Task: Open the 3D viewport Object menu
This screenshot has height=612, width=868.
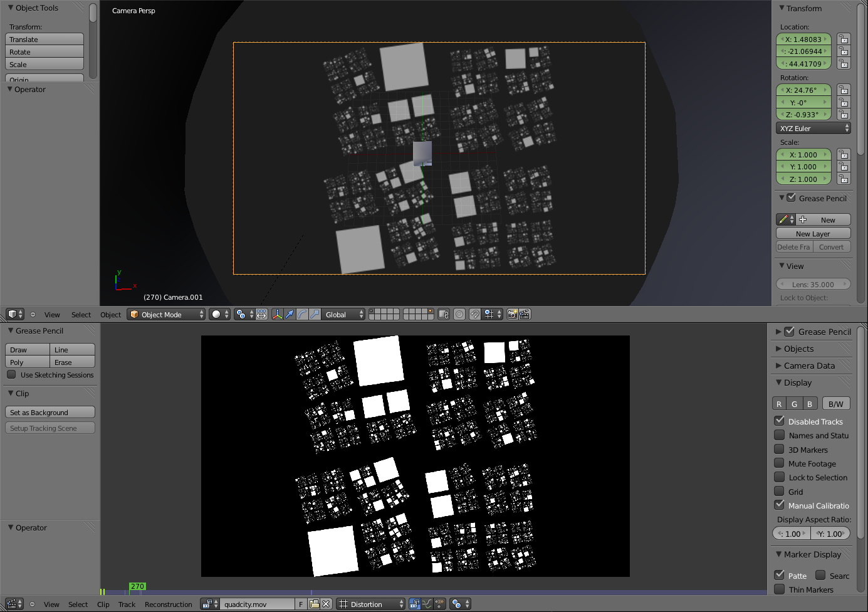Action: pyautogui.click(x=110, y=315)
